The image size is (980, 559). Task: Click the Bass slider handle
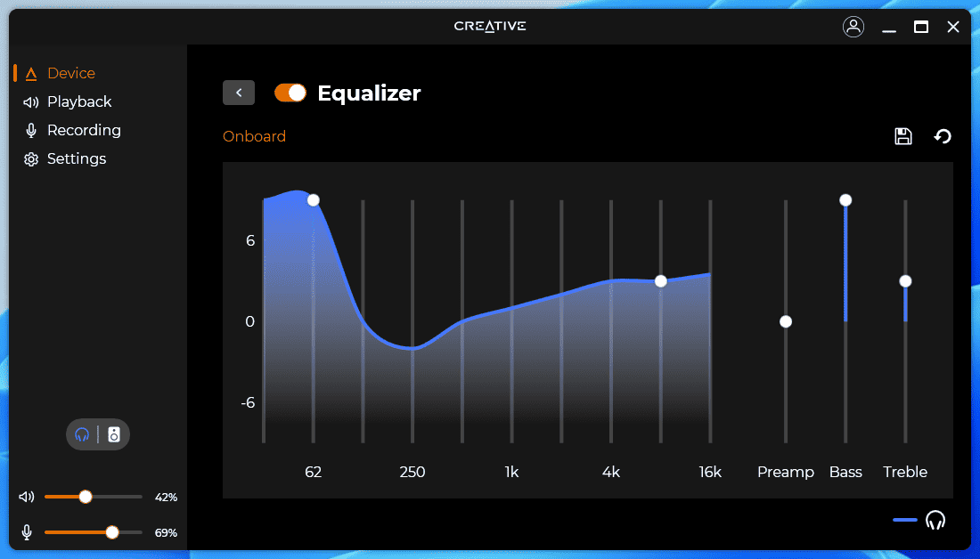click(845, 200)
